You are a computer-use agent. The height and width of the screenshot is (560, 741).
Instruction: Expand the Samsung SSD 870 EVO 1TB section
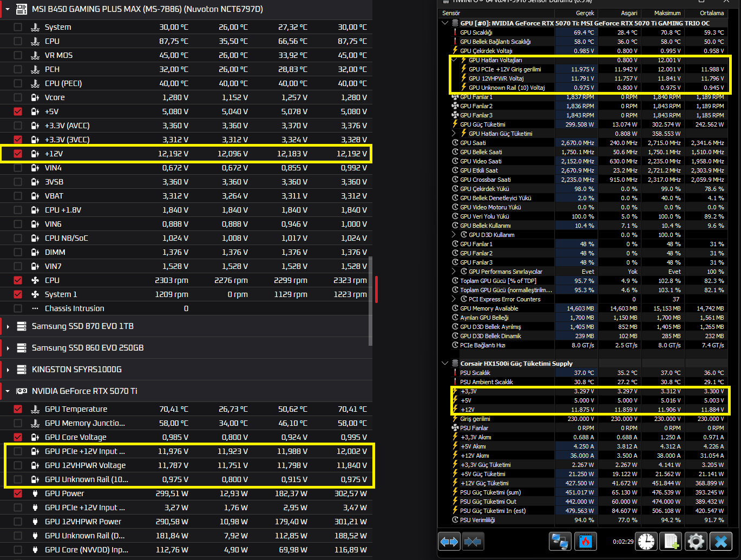coord(8,326)
